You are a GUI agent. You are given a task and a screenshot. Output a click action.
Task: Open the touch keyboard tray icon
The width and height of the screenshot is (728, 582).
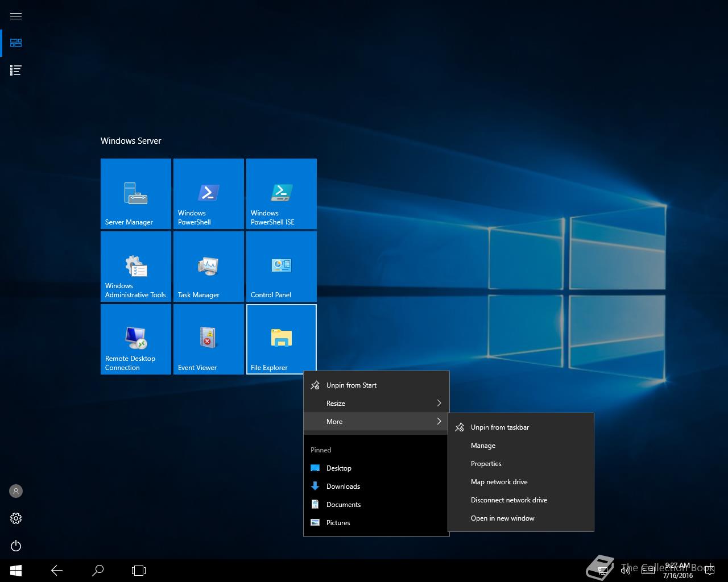[x=647, y=571]
